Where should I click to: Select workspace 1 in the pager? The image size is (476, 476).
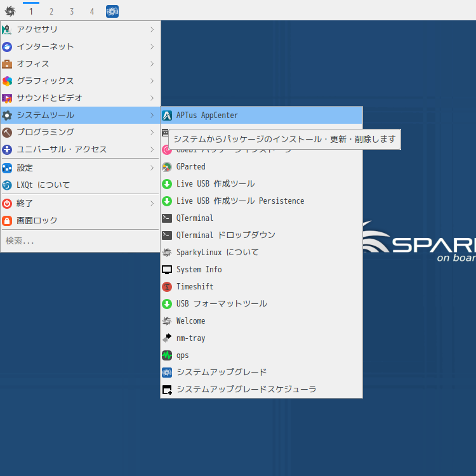31,11
